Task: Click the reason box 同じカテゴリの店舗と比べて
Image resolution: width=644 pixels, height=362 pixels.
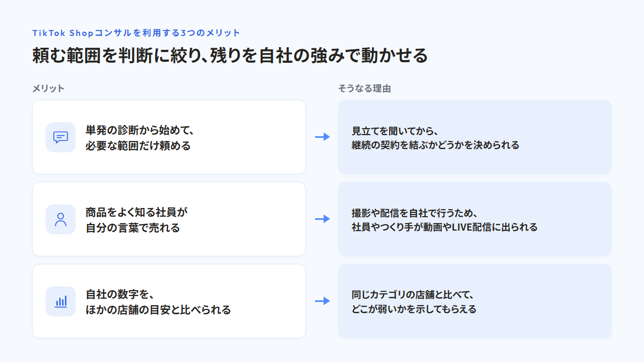Action: click(475, 301)
